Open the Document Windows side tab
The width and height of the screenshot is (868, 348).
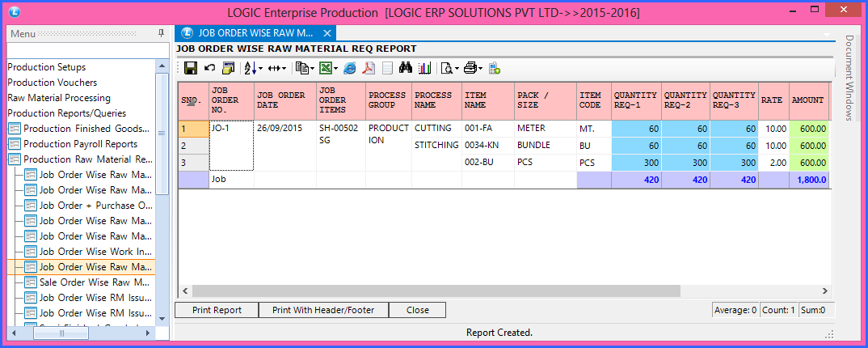tap(849, 78)
